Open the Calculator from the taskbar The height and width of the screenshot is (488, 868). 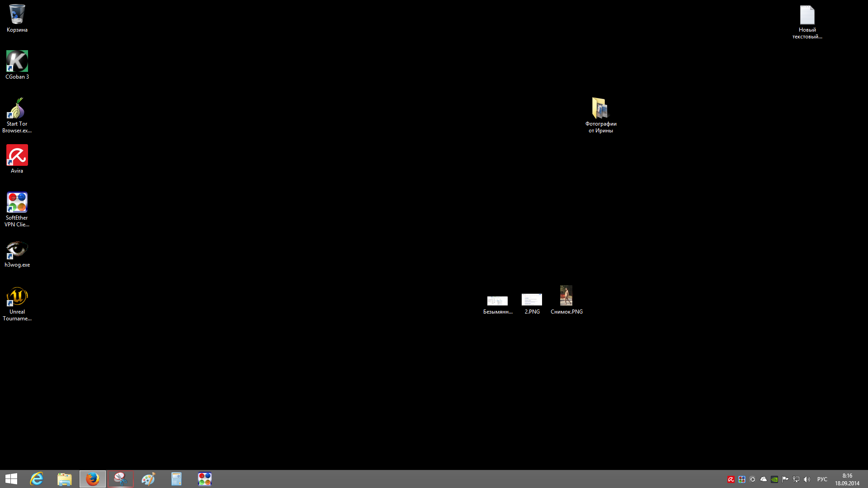pyautogui.click(x=176, y=479)
